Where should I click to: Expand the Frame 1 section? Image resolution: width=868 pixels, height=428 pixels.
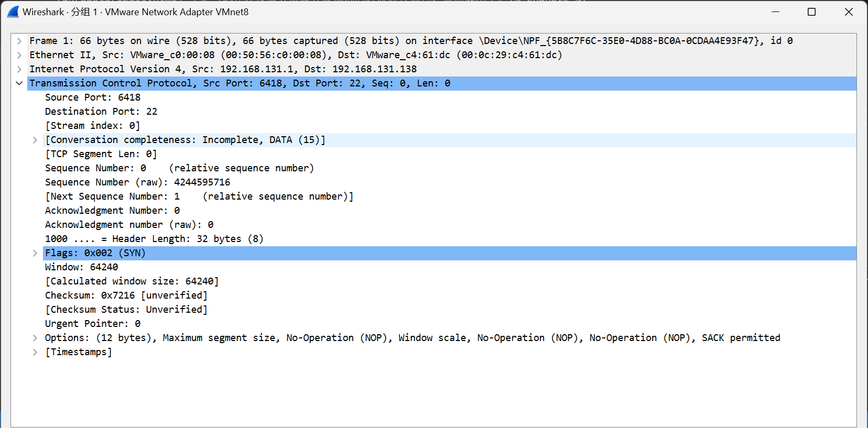coord(19,41)
